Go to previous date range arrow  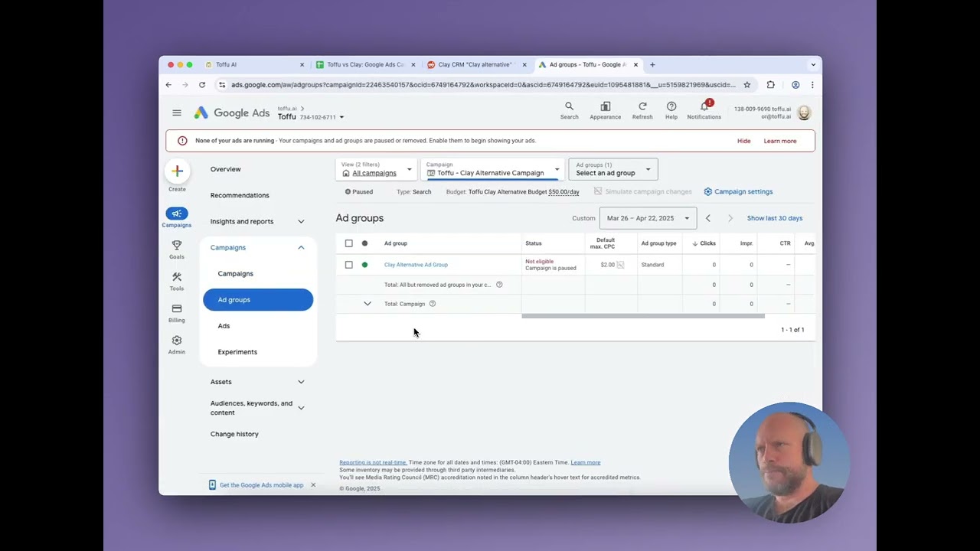(x=708, y=218)
